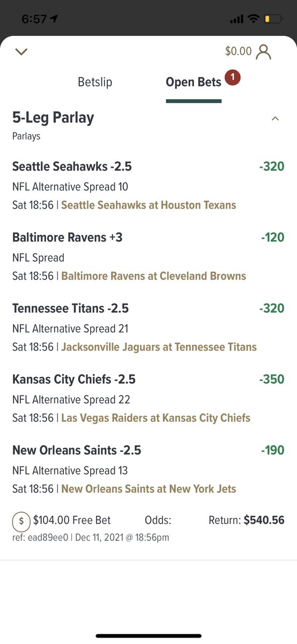Screen dimensions: 297x644
Task: Tap the Wi-Fi status icon
Action: pyautogui.click(x=253, y=19)
